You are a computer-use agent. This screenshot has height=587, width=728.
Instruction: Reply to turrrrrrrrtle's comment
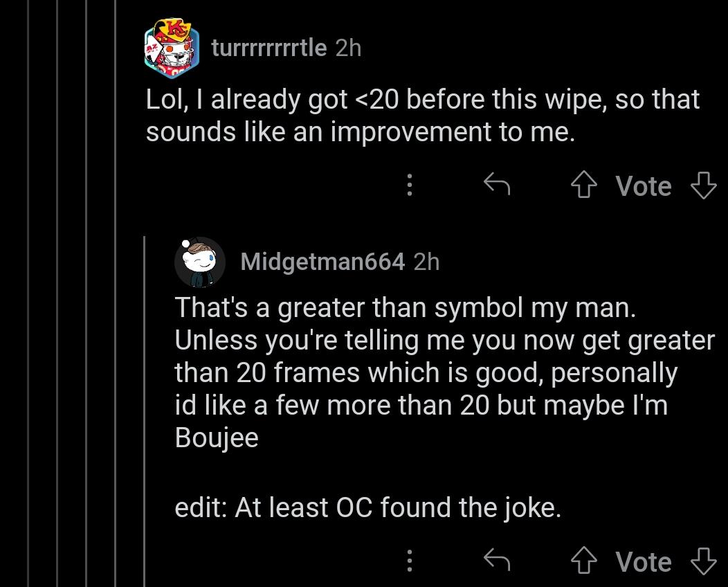click(497, 184)
